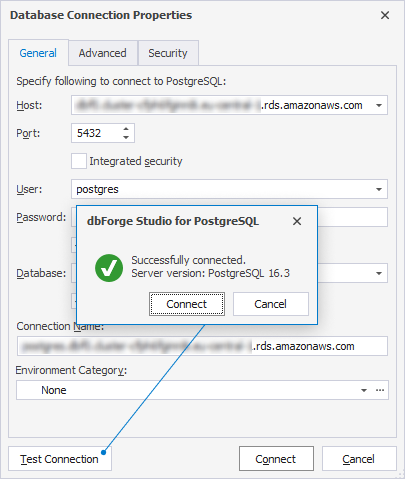
Task: Close the dbForge Studio success popup
Action: 297,221
